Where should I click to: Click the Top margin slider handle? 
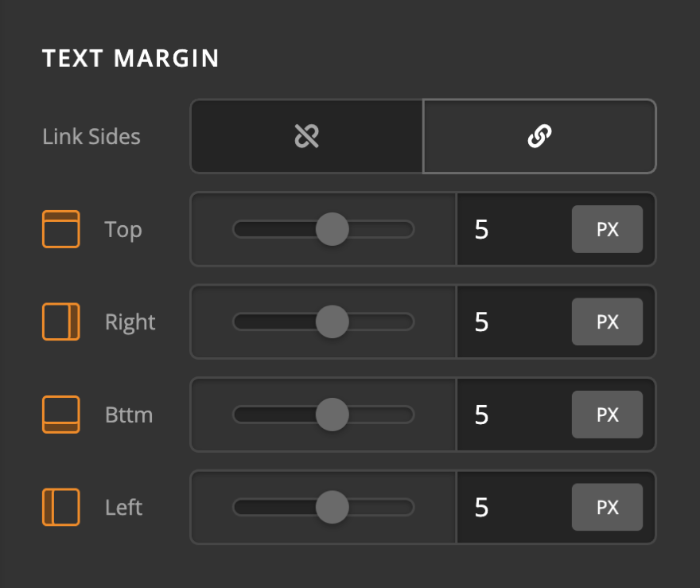click(331, 229)
